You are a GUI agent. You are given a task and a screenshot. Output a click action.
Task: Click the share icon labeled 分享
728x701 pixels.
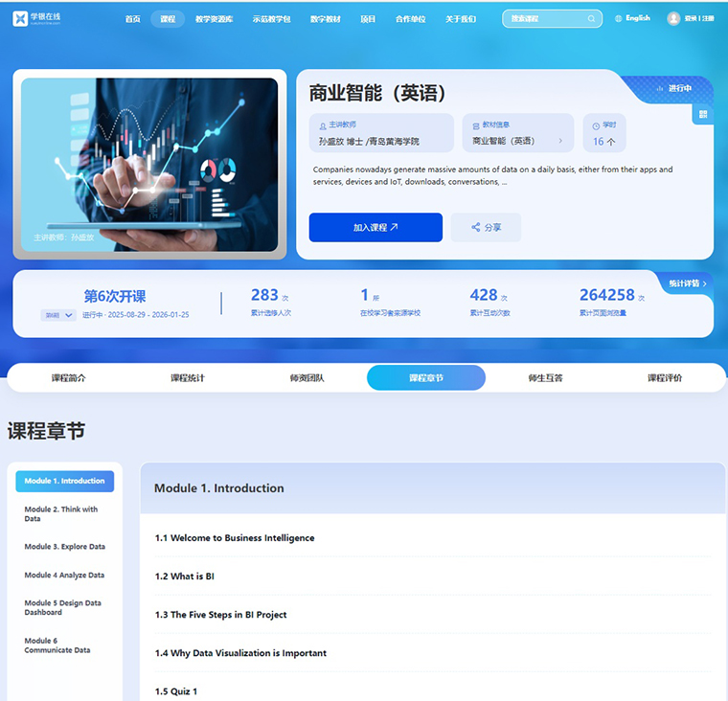pos(476,227)
